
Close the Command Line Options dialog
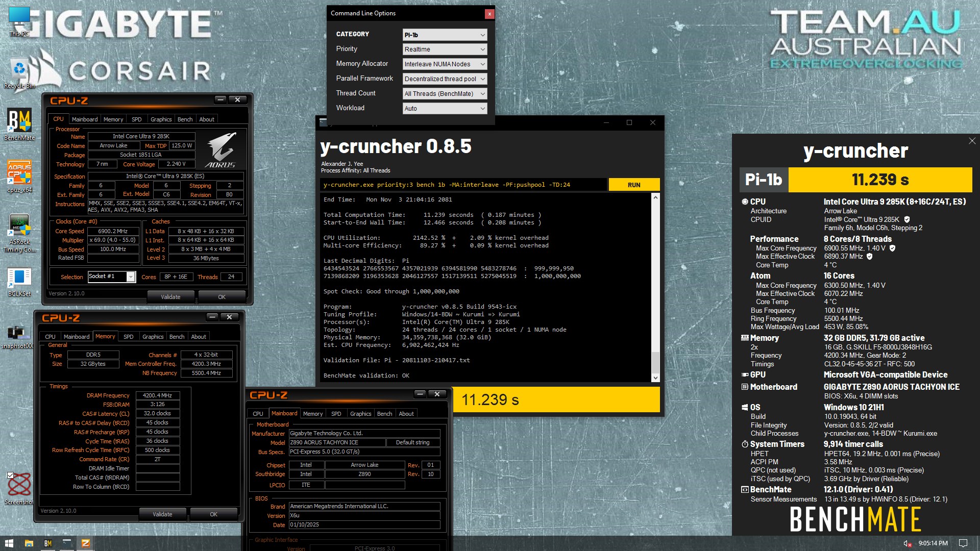(x=489, y=14)
